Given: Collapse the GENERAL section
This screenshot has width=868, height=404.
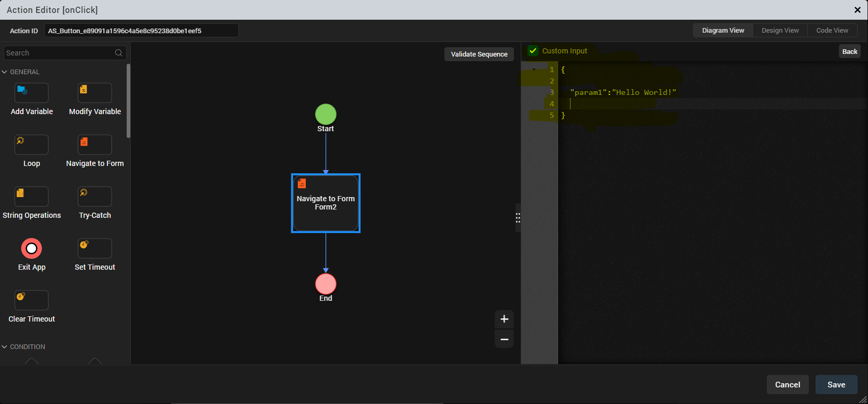Looking at the screenshot, I should (5, 72).
